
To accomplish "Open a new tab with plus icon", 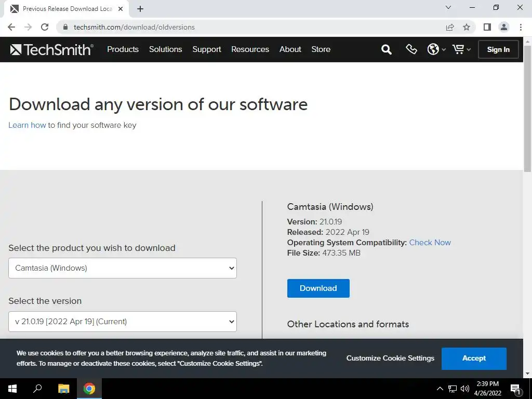I will [x=140, y=9].
